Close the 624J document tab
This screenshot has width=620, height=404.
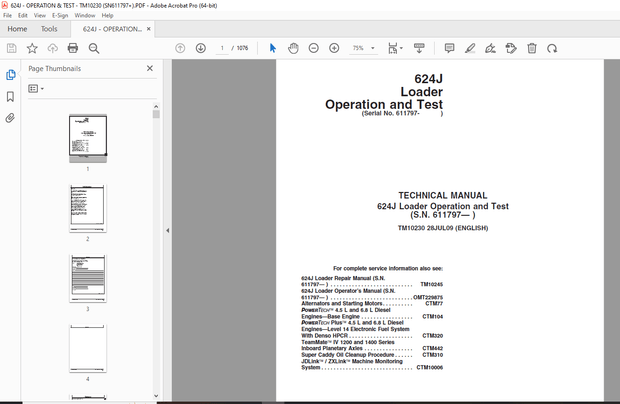point(149,29)
